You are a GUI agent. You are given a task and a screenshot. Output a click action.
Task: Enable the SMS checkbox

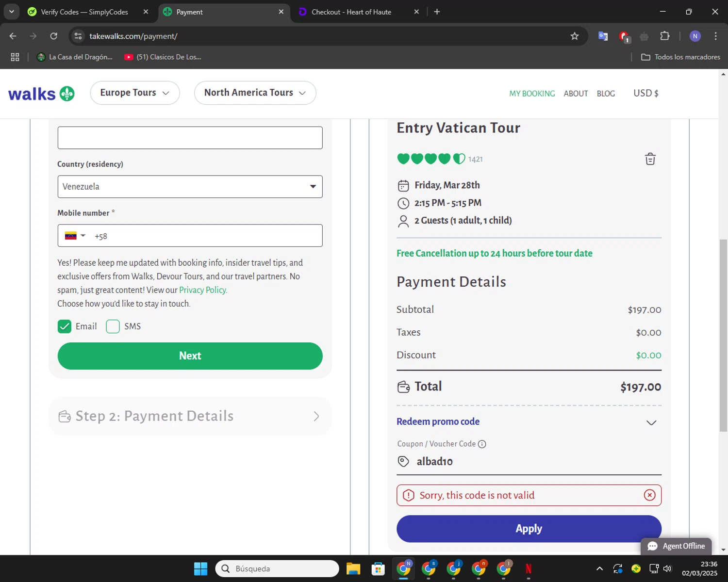coord(113,326)
